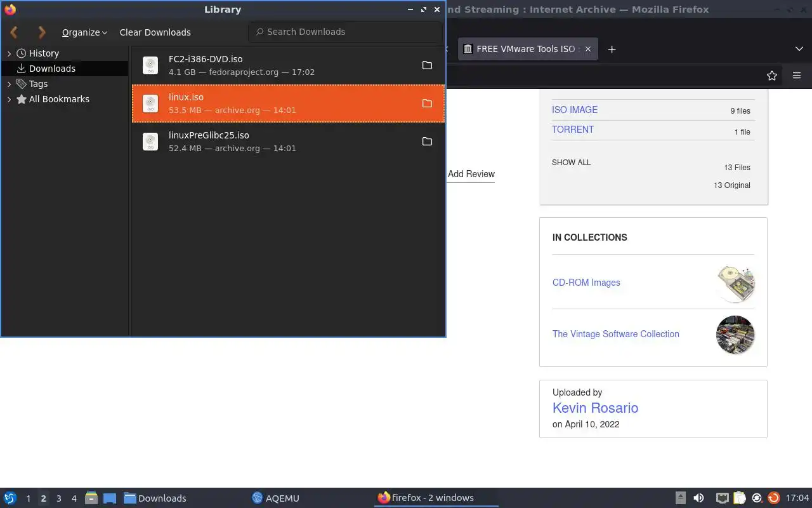The width and height of the screenshot is (812, 508).
Task: Open the Firefox hamburger application menu
Action: point(797,76)
